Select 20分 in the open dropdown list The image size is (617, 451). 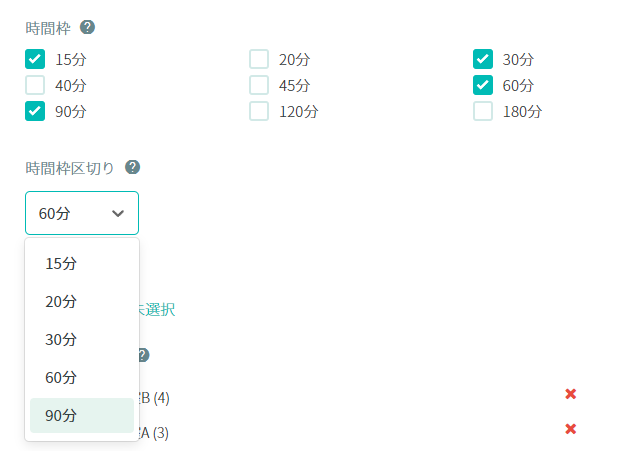click(61, 301)
